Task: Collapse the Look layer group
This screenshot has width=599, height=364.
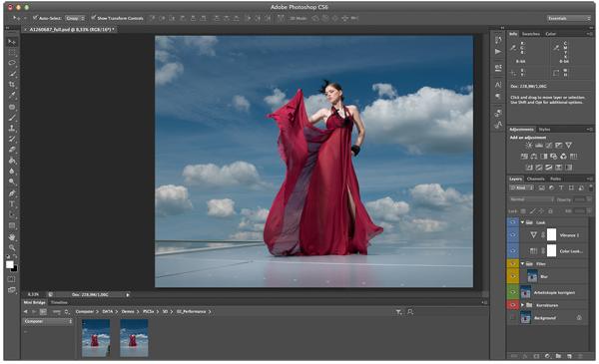Action: pos(522,222)
